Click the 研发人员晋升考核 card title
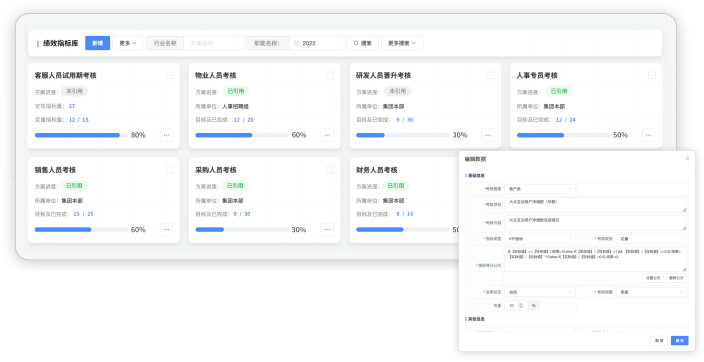Image resolution: width=704 pixels, height=362 pixels. [x=383, y=75]
